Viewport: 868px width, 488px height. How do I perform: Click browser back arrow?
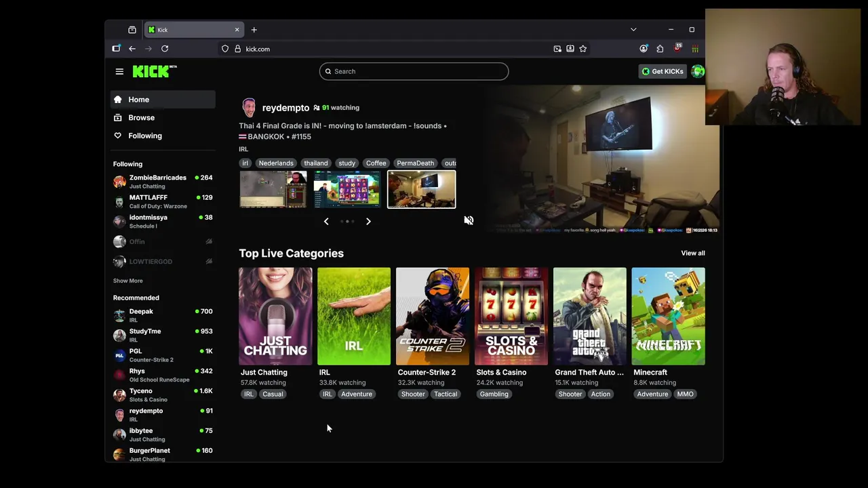(132, 49)
